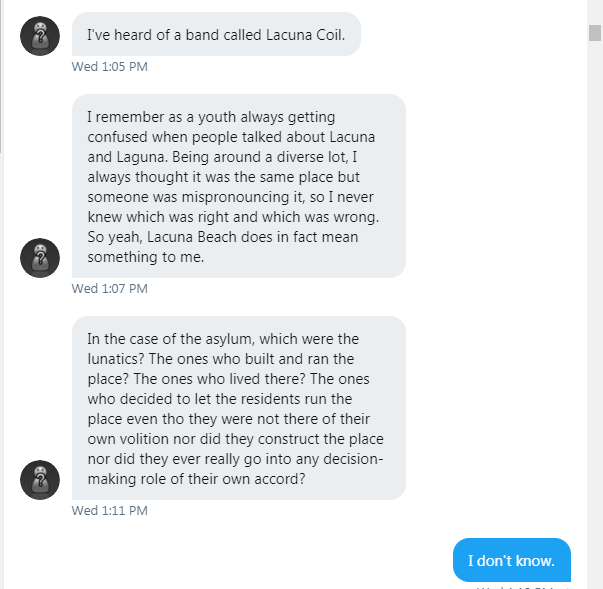The height and width of the screenshot is (589, 603).
Task: Click the 'In the case of the asylum' message bubble
Action: pos(238,408)
